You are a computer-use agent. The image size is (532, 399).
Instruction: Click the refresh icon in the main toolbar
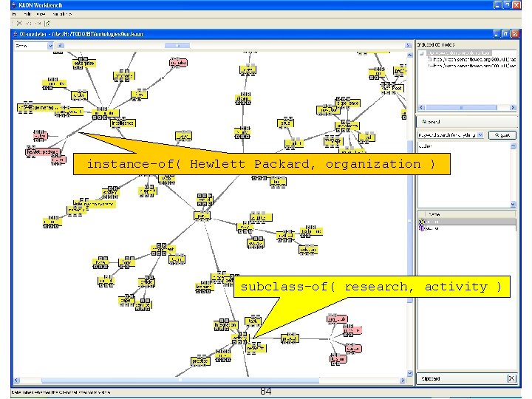pyautogui.click(x=47, y=23)
